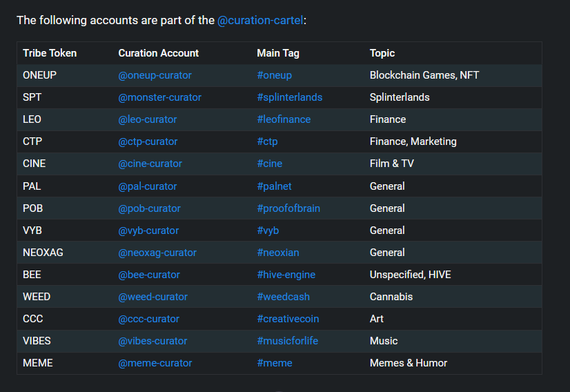Visit the @vyb-curator account link
The image size is (570, 392).
148,231
